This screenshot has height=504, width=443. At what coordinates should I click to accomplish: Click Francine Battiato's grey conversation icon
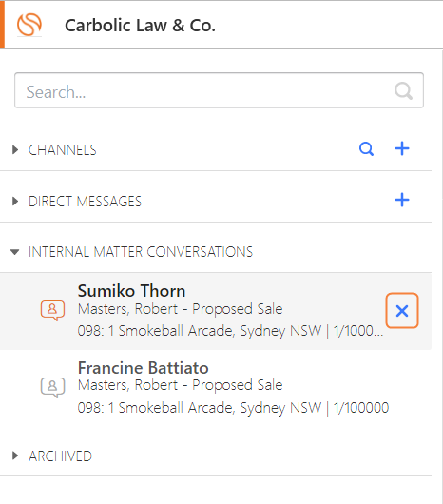click(52, 387)
